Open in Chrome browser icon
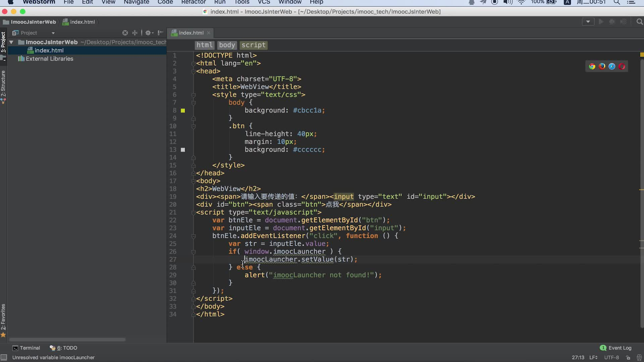Viewport: 644px width, 362px height. [x=592, y=66]
